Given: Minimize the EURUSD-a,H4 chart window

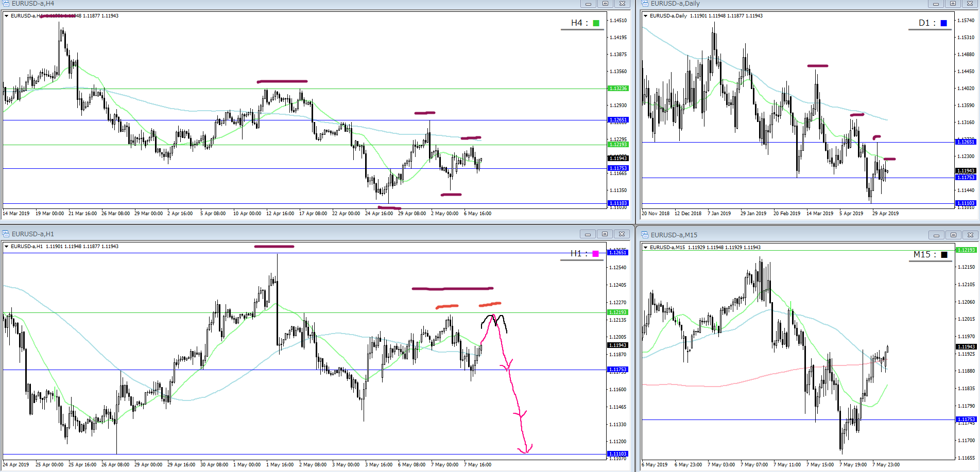Looking at the screenshot, I should click(x=588, y=4).
